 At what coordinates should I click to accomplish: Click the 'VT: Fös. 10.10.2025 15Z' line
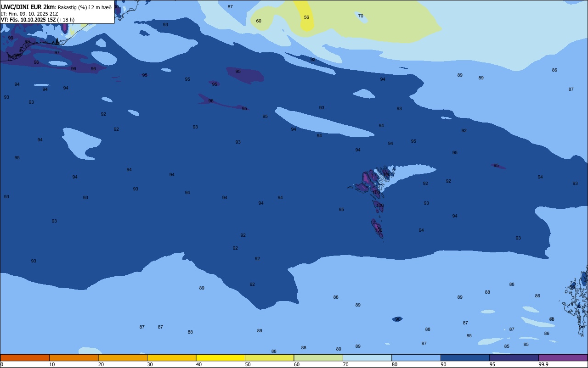pos(28,20)
